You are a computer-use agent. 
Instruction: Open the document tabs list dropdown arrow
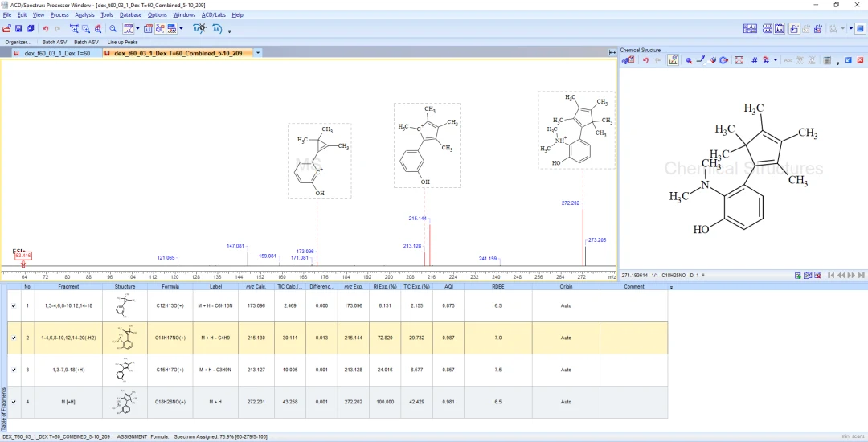pyautogui.click(x=258, y=53)
